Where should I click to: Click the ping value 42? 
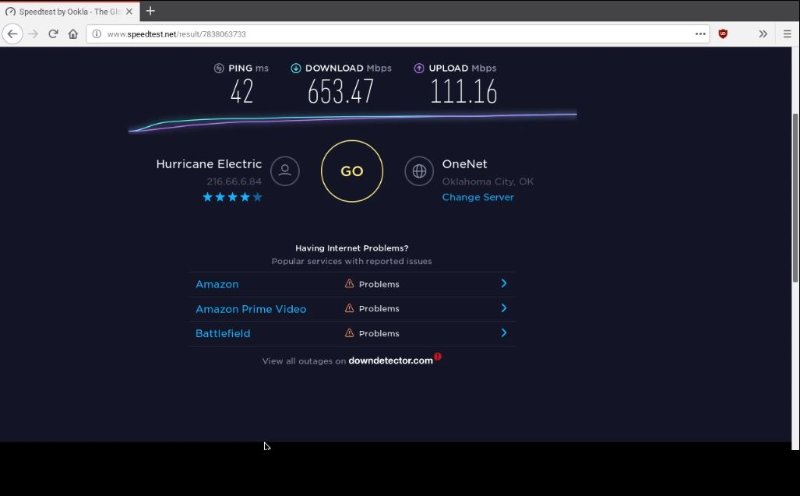pyautogui.click(x=241, y=92)
